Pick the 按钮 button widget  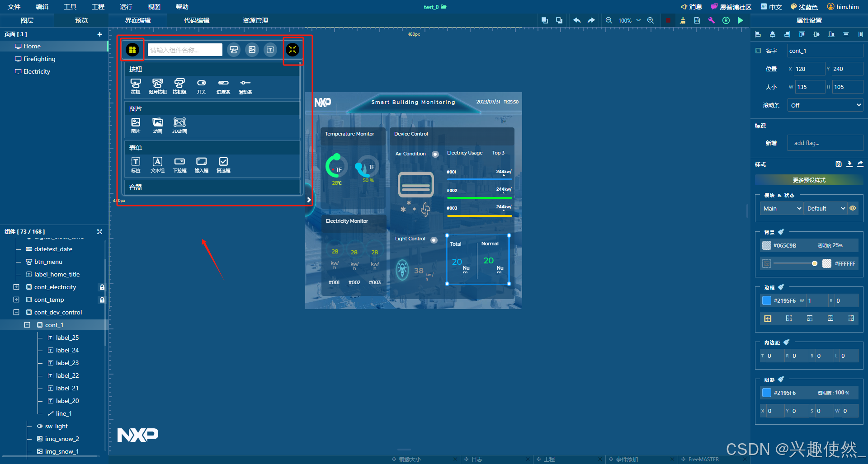tap(136, 86)
